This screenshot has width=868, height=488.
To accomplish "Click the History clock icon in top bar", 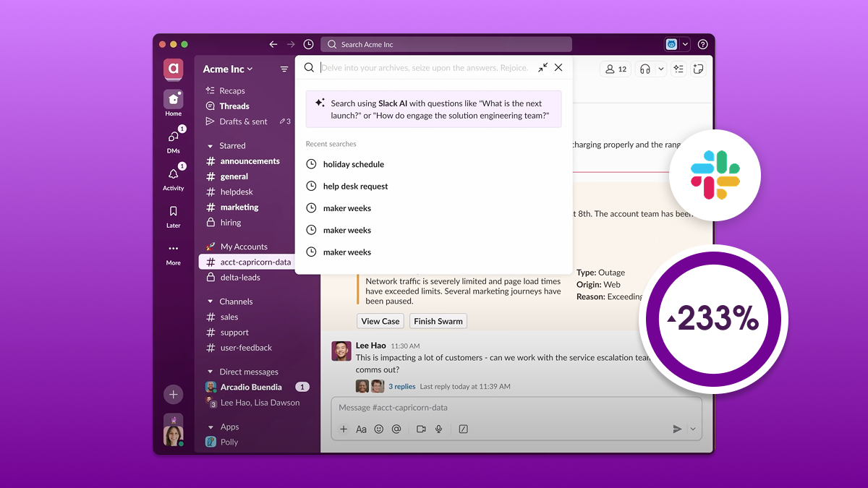I will 309,44.
